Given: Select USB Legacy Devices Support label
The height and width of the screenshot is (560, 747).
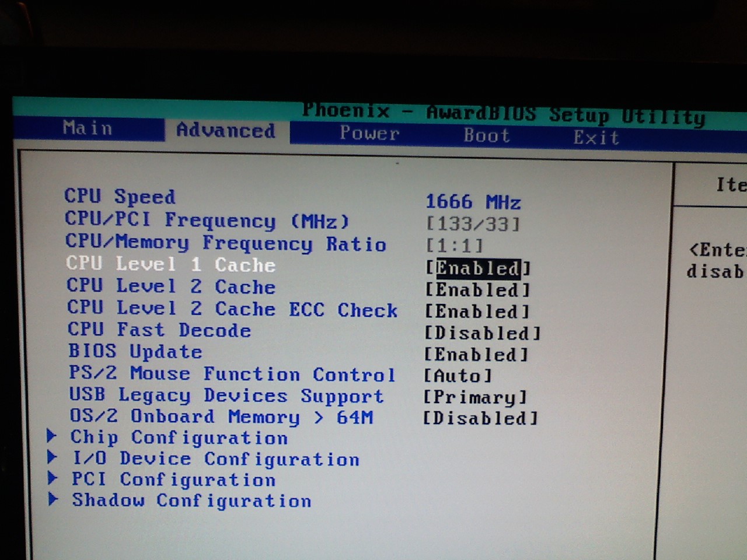Looking at the screenshot, I should click(226, 395).
